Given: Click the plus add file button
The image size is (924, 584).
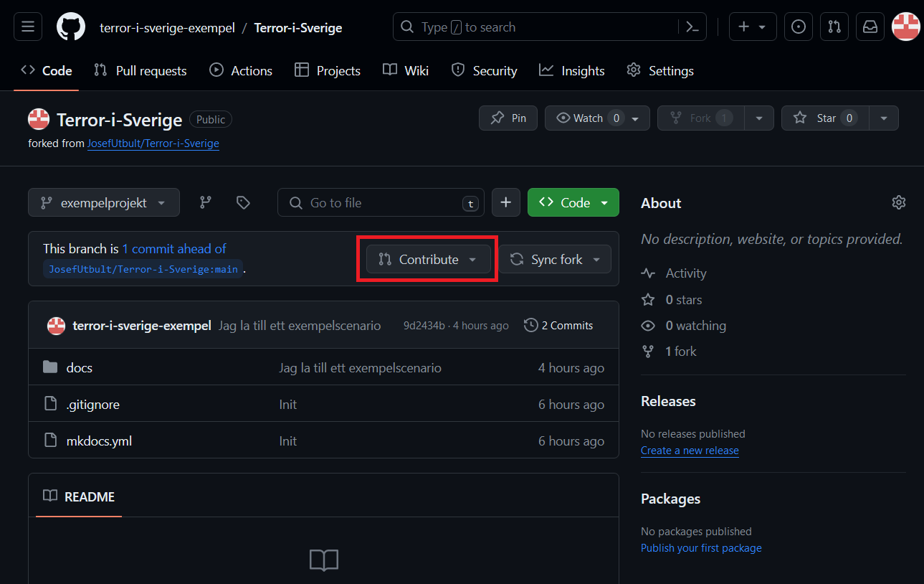Looking at the screenshot, I should 506,203.
